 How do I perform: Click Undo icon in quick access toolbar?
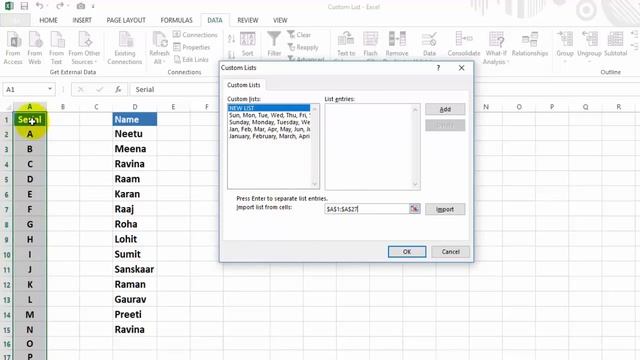point(39,6)
